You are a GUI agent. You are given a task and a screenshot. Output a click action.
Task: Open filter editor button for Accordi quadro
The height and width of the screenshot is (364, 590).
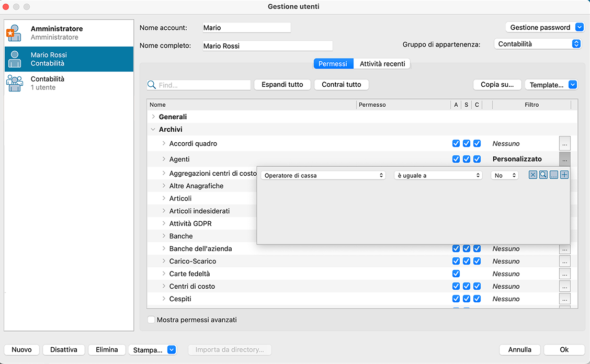point(564,144)
